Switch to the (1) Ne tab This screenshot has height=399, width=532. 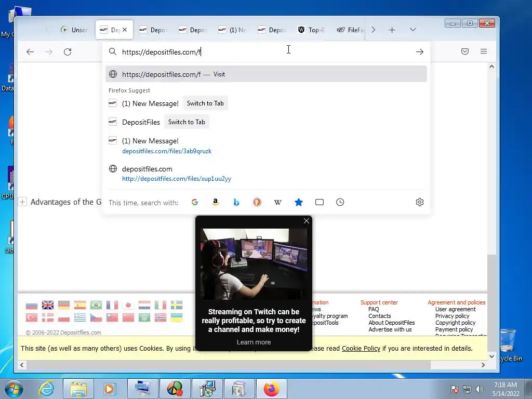(232, 30)
